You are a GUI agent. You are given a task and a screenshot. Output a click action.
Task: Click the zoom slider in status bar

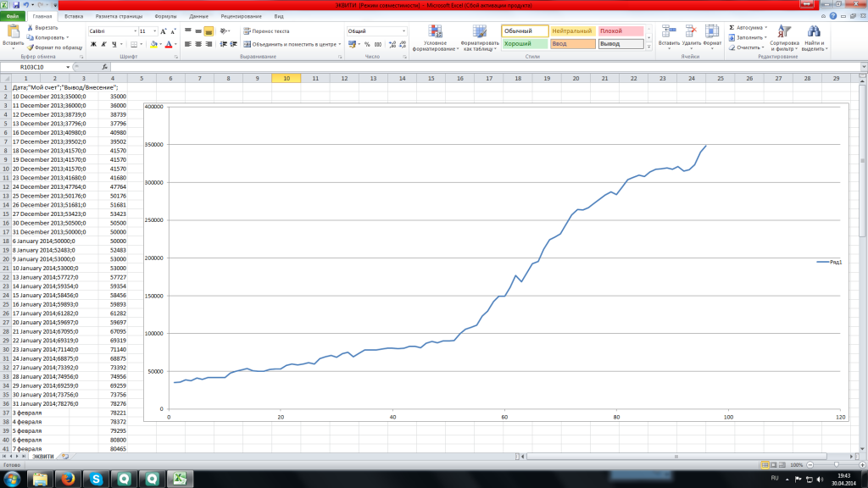click(836, 465)
